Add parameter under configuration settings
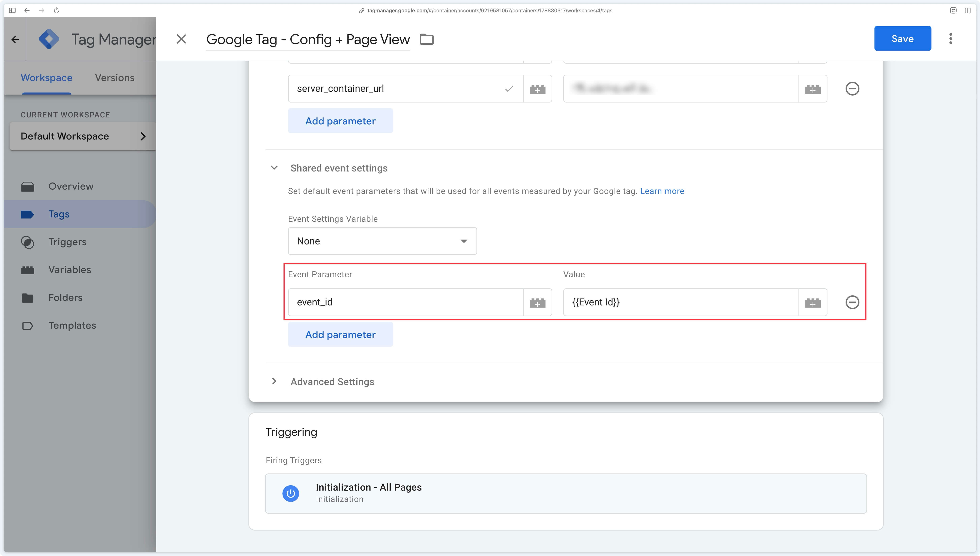This screenshot has width=980, height=556. tap(340, 121)
